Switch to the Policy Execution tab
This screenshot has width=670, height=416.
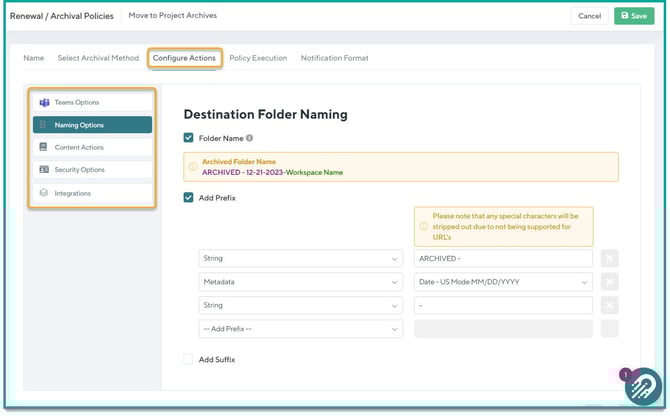tap(258, 58)
